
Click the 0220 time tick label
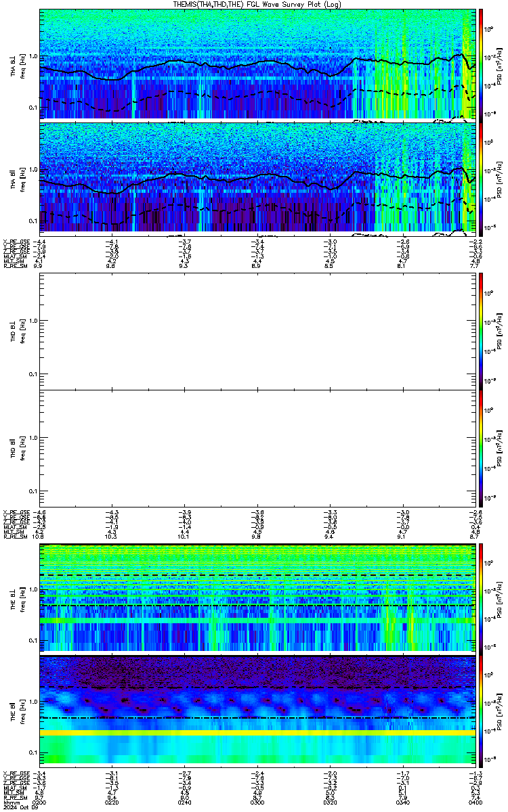112,802
